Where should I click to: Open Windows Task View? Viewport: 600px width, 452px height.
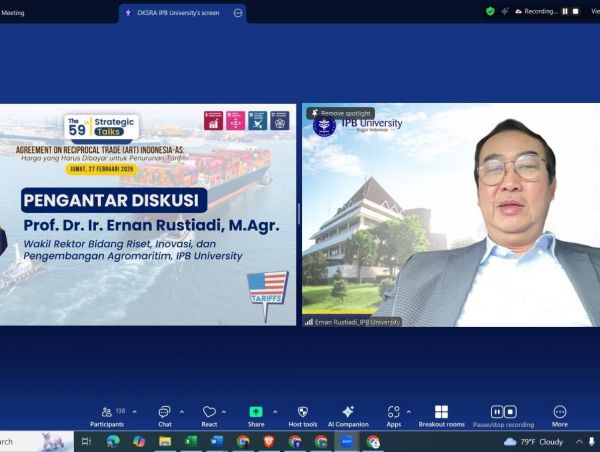[86, 442]
